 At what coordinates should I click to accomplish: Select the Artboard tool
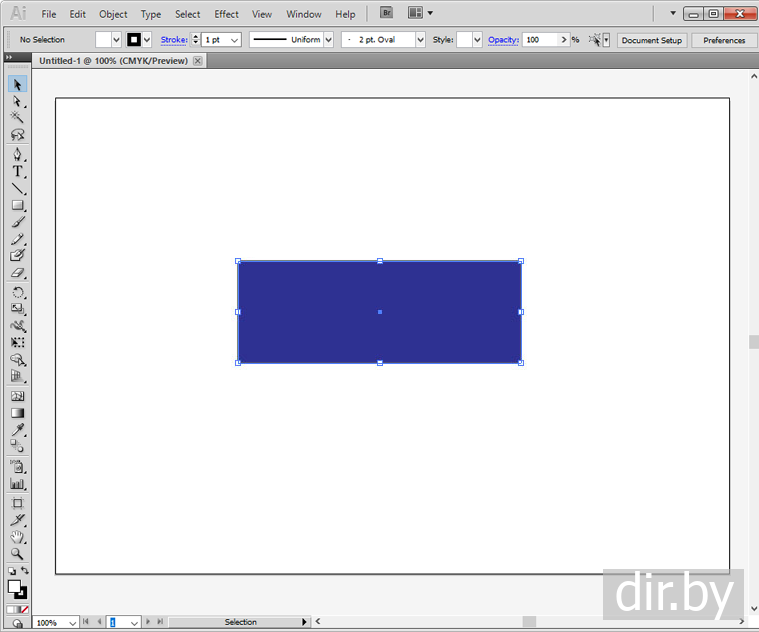click(17, 503)
